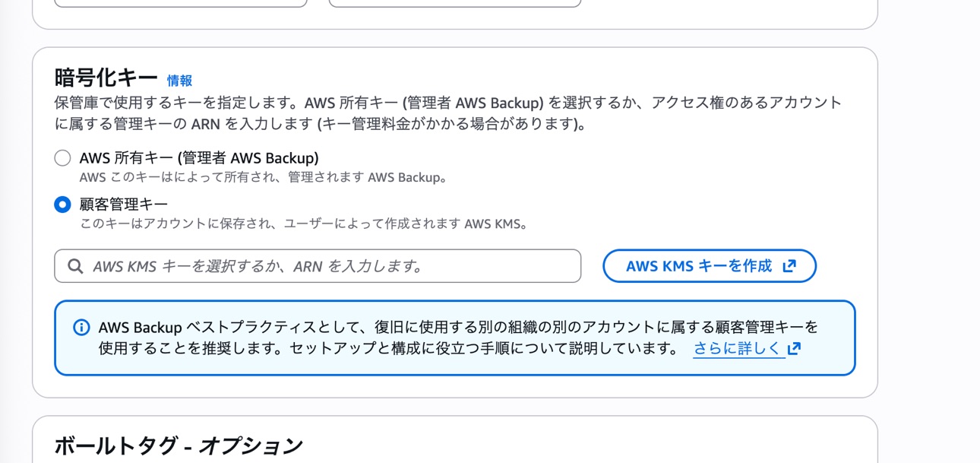The image size is (980, 463).
Task: Click the ボールトタグ - オプション heading
Action: [x=179, y=446]
